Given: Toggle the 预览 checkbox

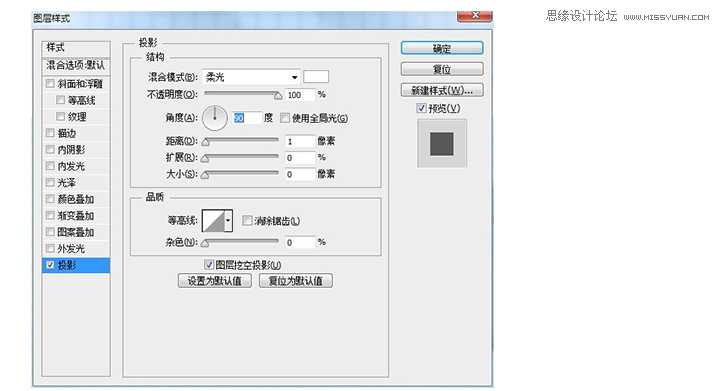Looking at the screenshot, I should pyautogui.click(x=421, y=108).
